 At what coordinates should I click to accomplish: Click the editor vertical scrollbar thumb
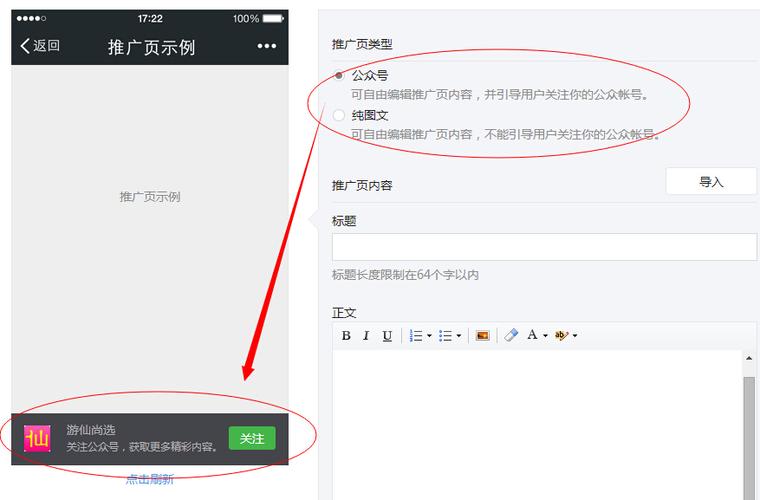[x=749, y=436]
